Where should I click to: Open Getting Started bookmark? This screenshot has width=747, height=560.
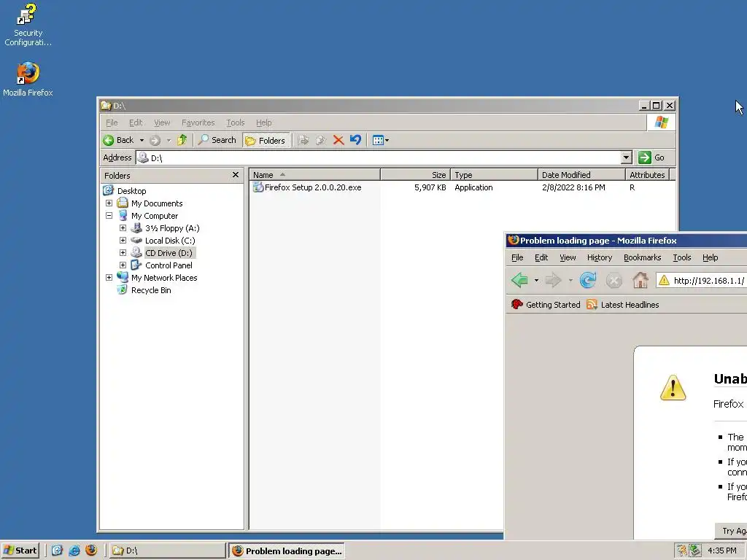point(546,305)
